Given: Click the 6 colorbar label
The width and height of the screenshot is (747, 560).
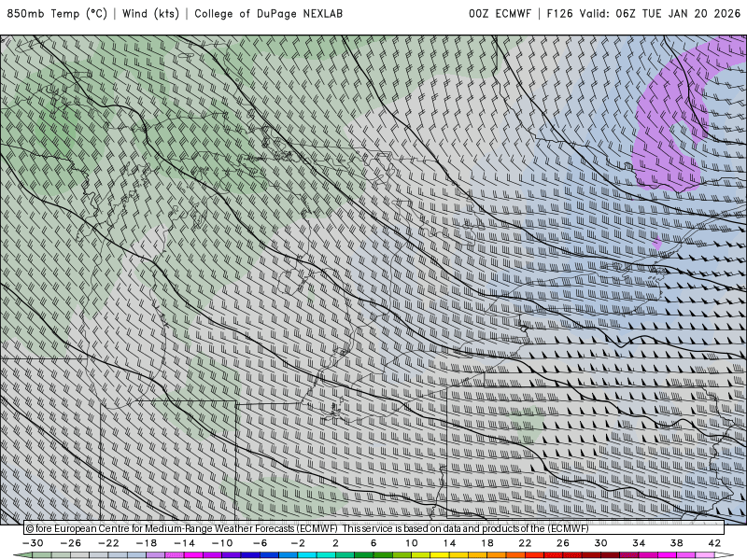Looking at the screenshot, I should (x=373, y=543).
